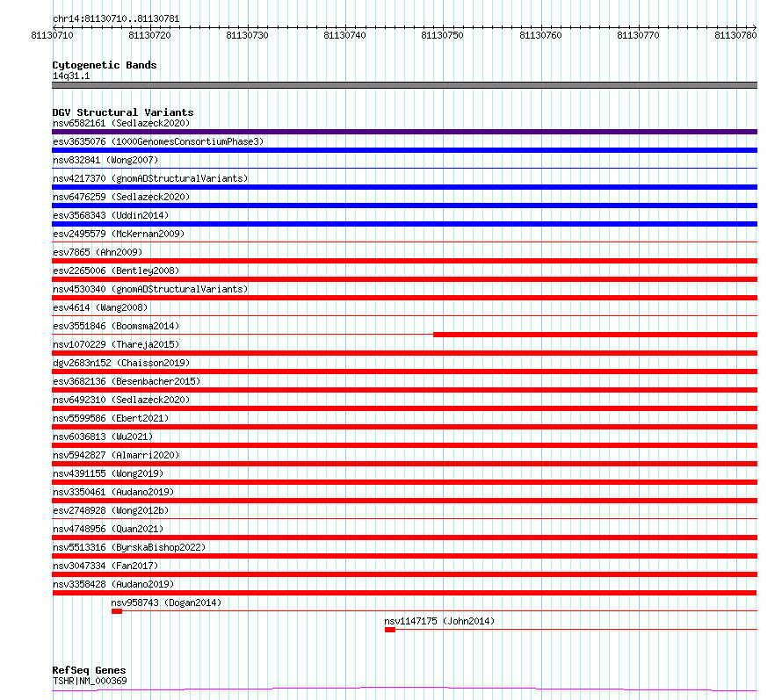Open the RefSeq Genes track heading
Screen dimensions: 782x700
89,670
